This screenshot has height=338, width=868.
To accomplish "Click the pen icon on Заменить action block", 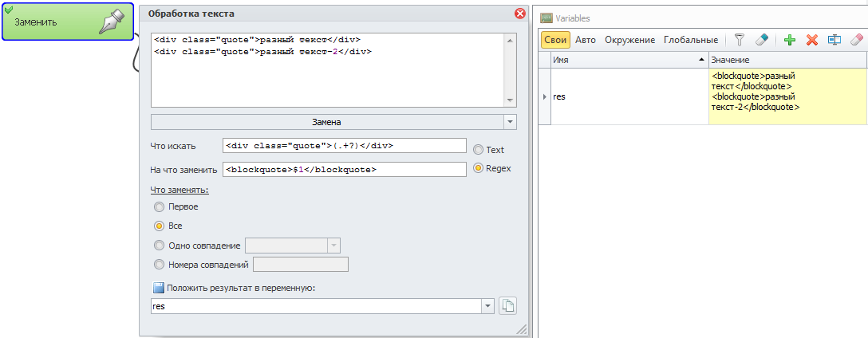I will coord(113,22).
